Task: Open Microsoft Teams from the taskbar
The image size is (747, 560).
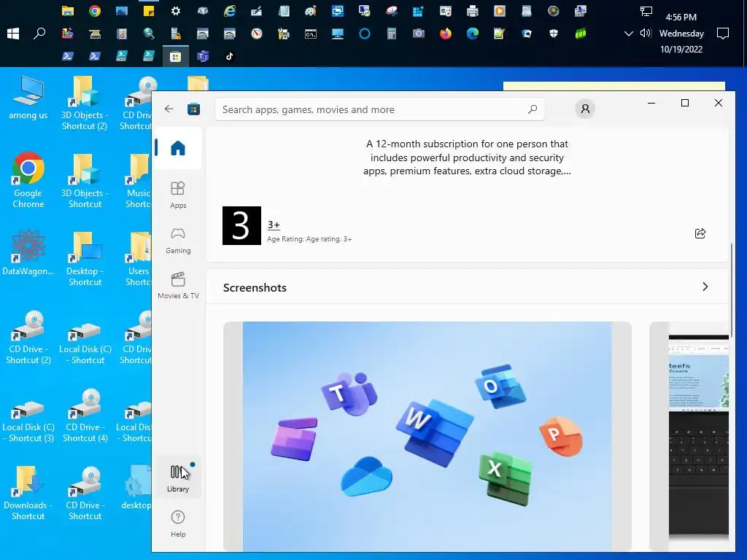Action: click(x=203, y=56)
